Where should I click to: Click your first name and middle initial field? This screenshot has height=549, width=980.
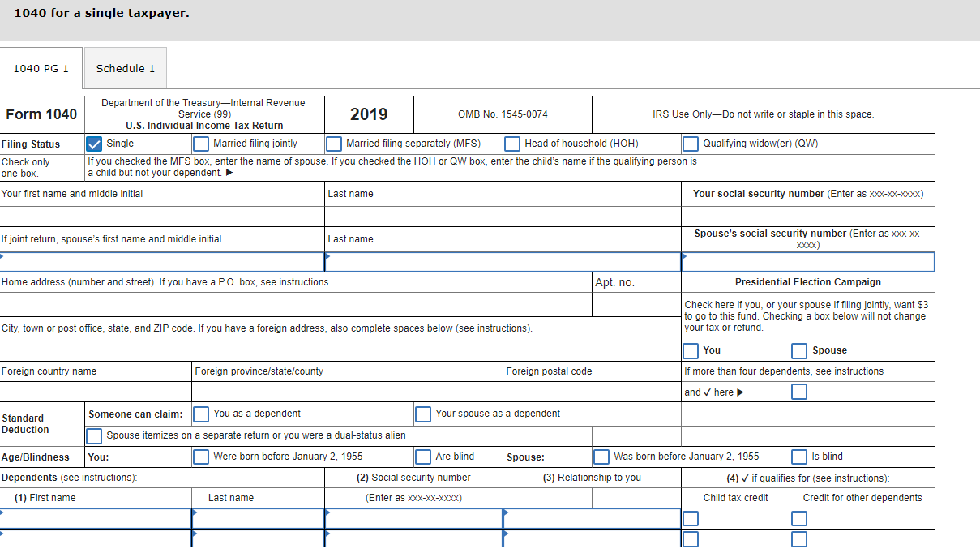click(162, 217)
